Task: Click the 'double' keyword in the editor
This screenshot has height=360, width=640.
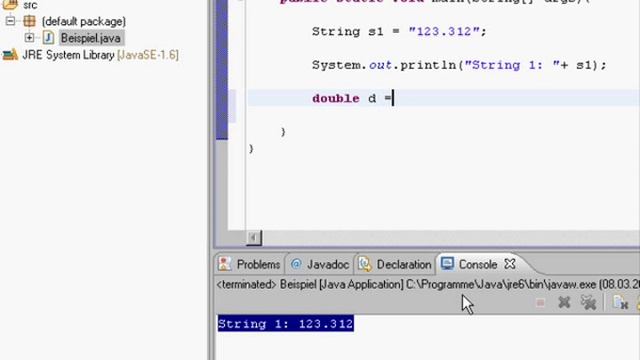Action: coord(336,98)
